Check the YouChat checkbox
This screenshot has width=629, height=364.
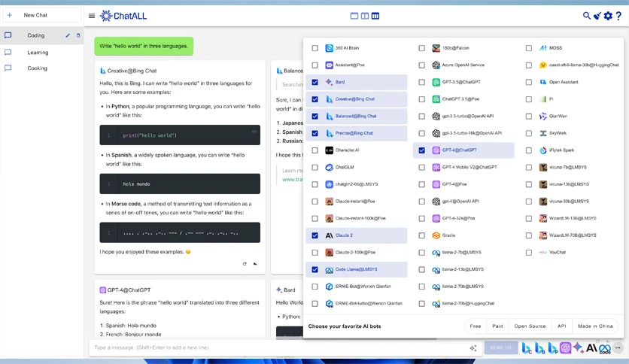(x=529, y=253)
